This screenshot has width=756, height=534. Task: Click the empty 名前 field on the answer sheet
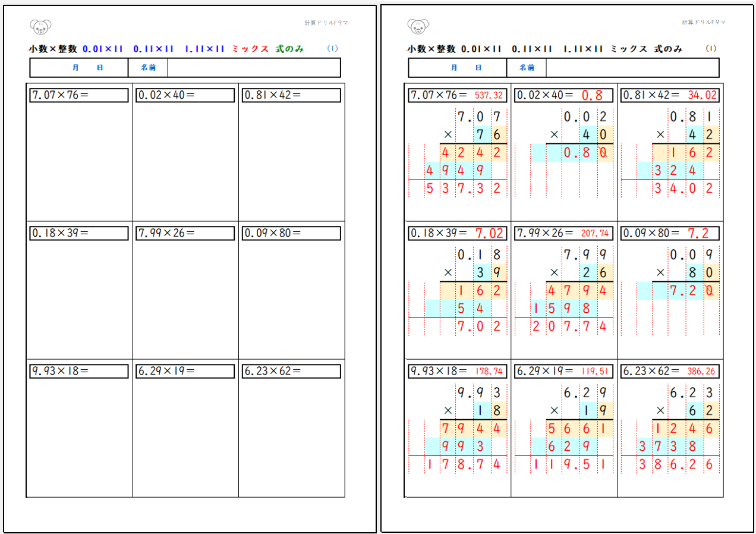coord(632,68)
